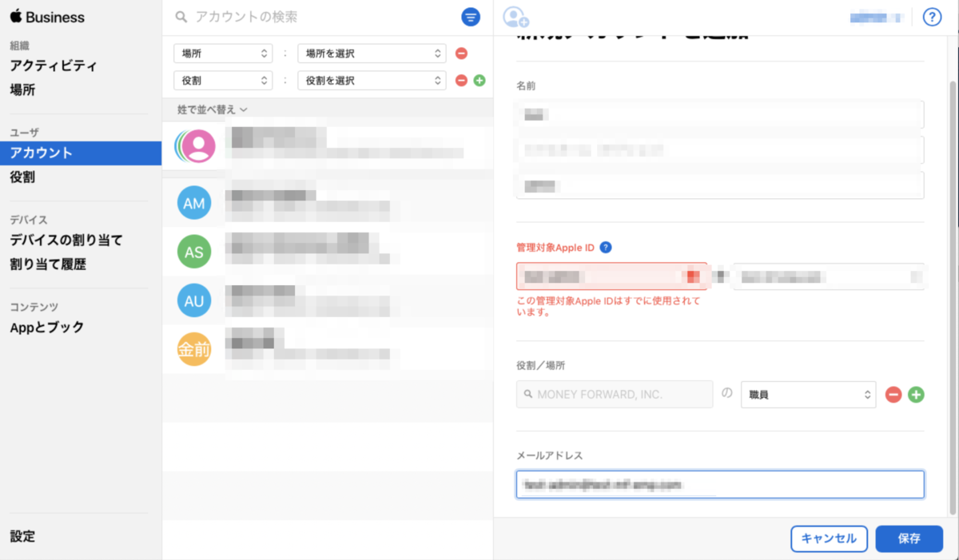Open the filter icon in the search bar

point(471,17)
